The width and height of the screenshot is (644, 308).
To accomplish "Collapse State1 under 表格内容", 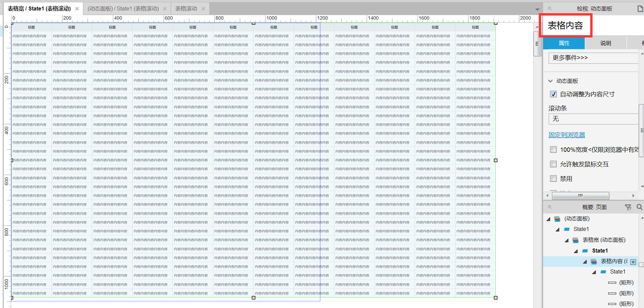I will 594,272.
